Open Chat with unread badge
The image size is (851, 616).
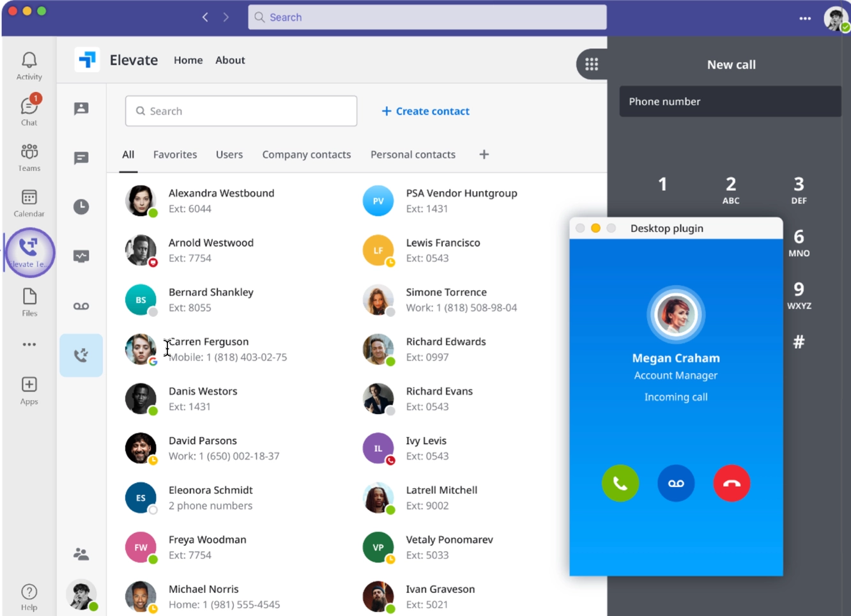tap(29, 111)
